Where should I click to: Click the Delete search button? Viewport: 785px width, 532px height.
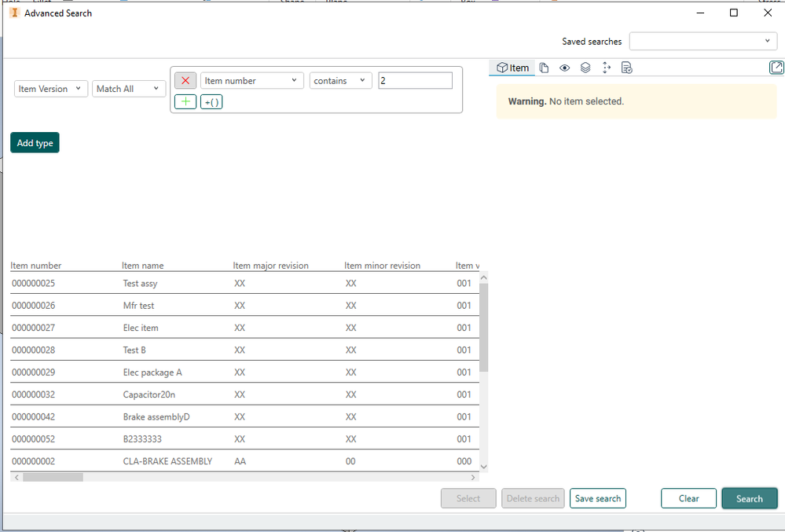[533, 498]
